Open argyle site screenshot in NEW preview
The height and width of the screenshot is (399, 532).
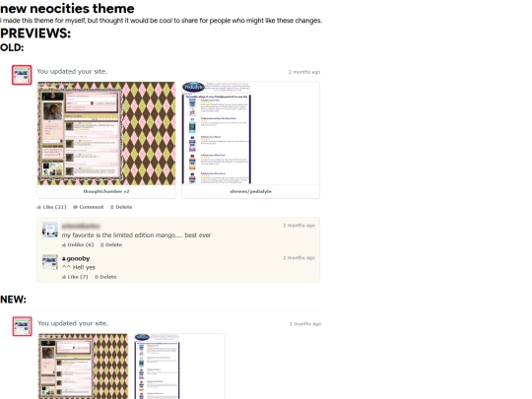pos(84,366)
